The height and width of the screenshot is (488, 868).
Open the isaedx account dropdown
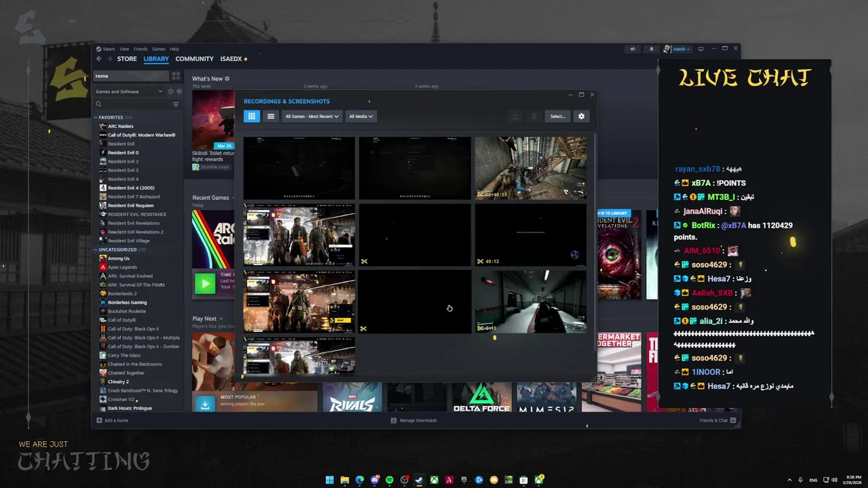pyautogui.click(x=677, y=49)
